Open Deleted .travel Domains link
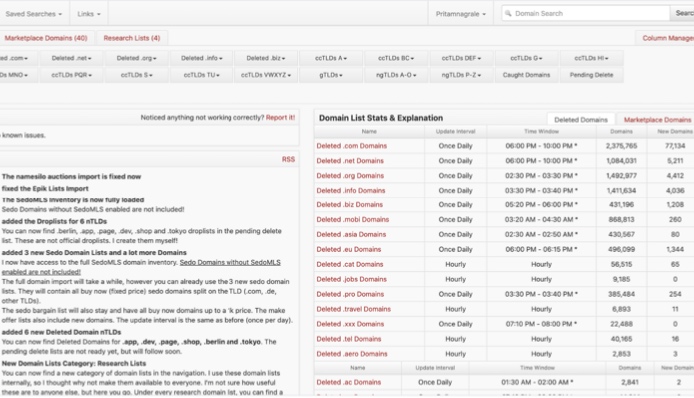 tap(353, 309)
